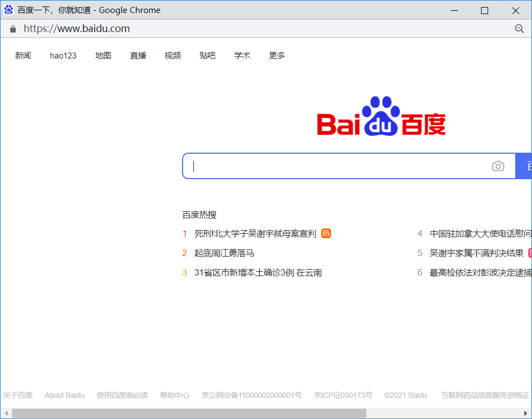
Task: Click rank number 4 in hot search
Action: pos(420,233)
